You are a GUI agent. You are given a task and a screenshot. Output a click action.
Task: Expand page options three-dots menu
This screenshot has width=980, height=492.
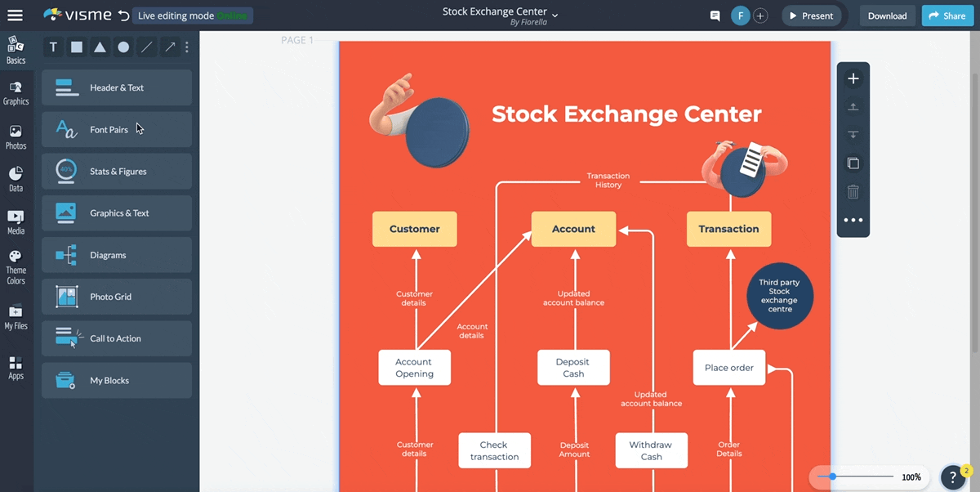[853, 220]
